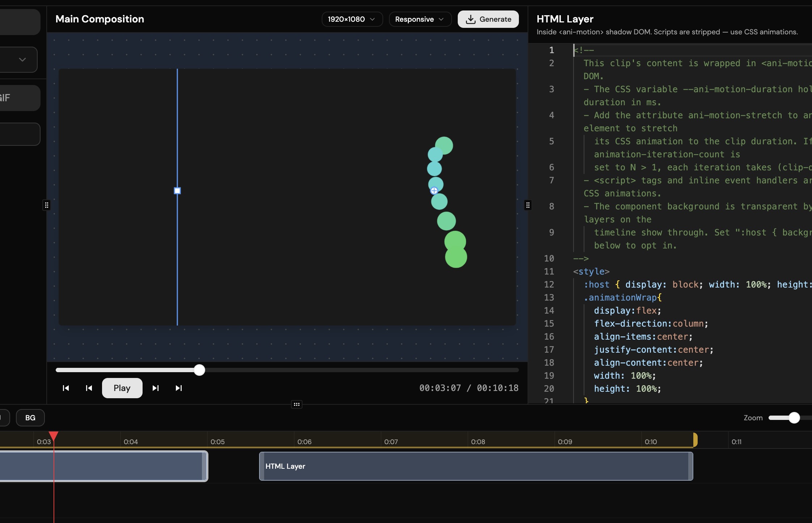Image resolution: width=812 pixels, height=523 pixels.
Task: Click the Main Composition title
Action: pos(100,19)
